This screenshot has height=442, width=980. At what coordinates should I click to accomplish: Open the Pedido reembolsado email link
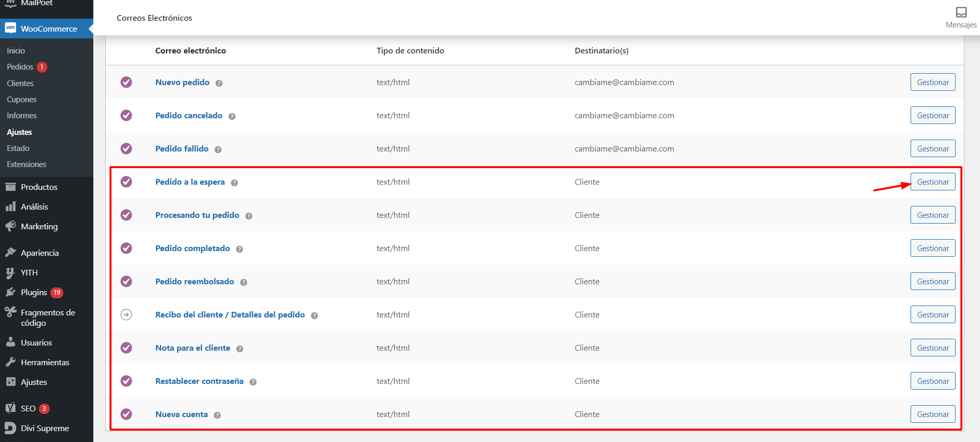pos(194,281)
